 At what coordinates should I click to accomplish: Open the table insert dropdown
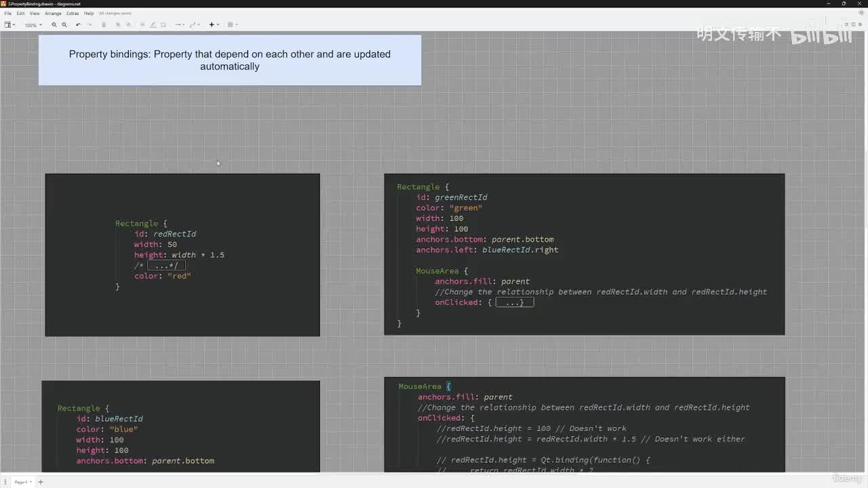pos(232,25)
